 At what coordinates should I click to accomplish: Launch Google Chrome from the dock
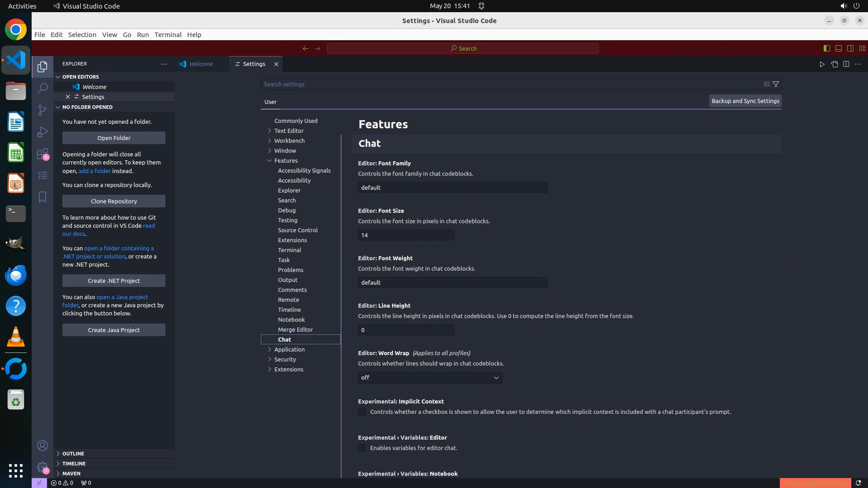16,30
